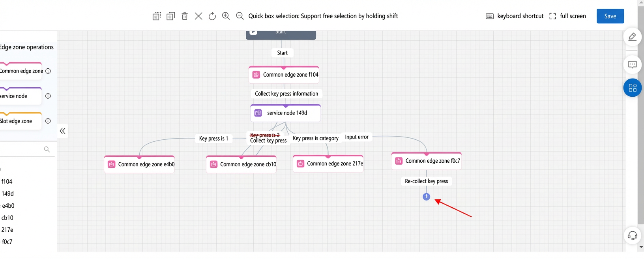Click the X clear icon in toolbar
644x259 pixels.
pyautogui.click(x=198, y=16)
